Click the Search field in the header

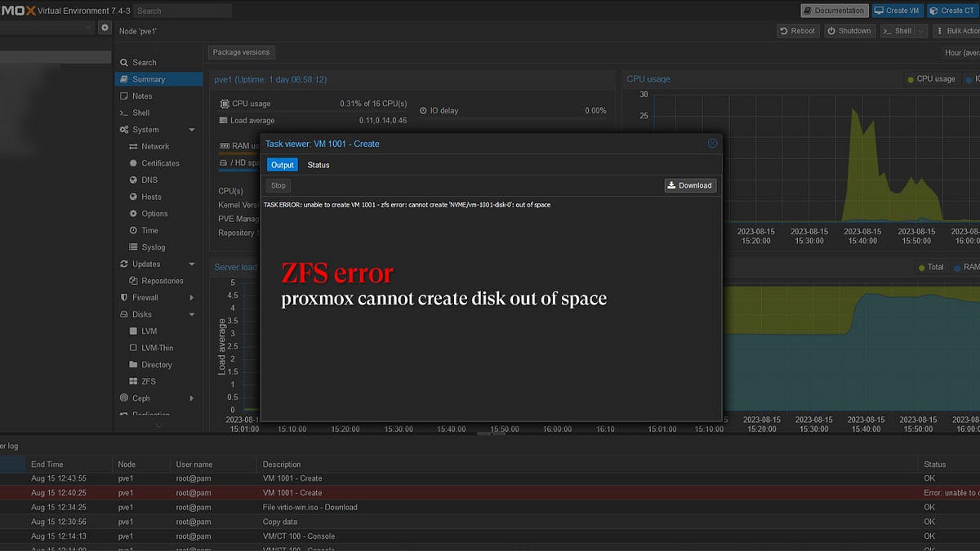(182, 11)
